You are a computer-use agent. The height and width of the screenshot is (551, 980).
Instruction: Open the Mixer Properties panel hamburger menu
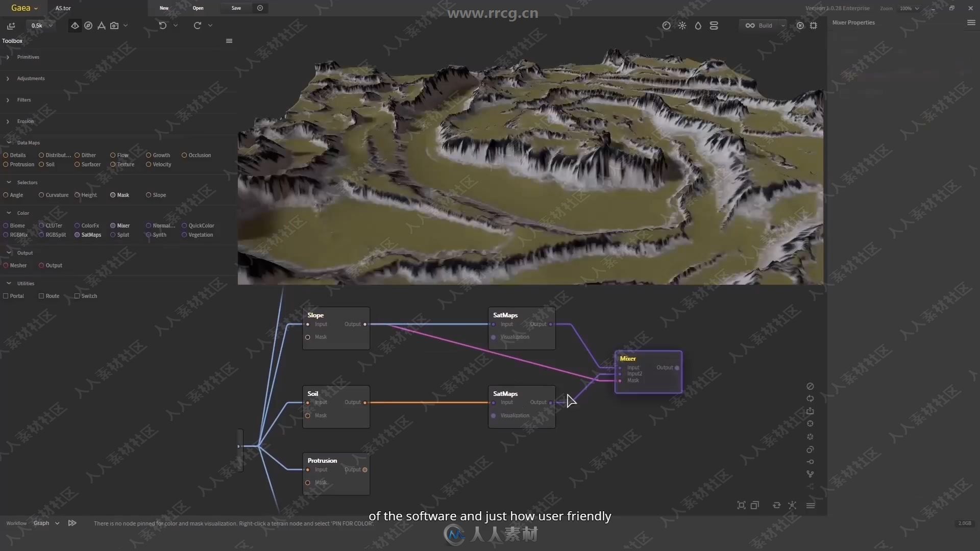point(971,22)
